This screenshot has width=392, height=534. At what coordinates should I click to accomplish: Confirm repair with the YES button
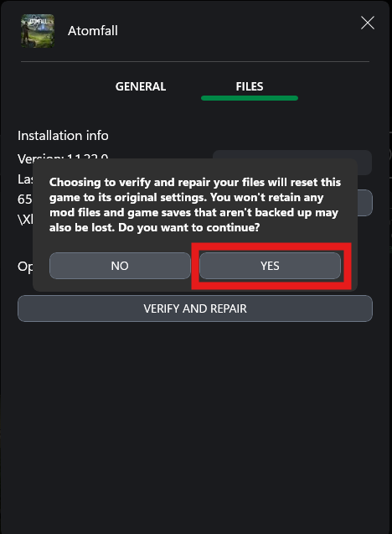pos(270,266)
